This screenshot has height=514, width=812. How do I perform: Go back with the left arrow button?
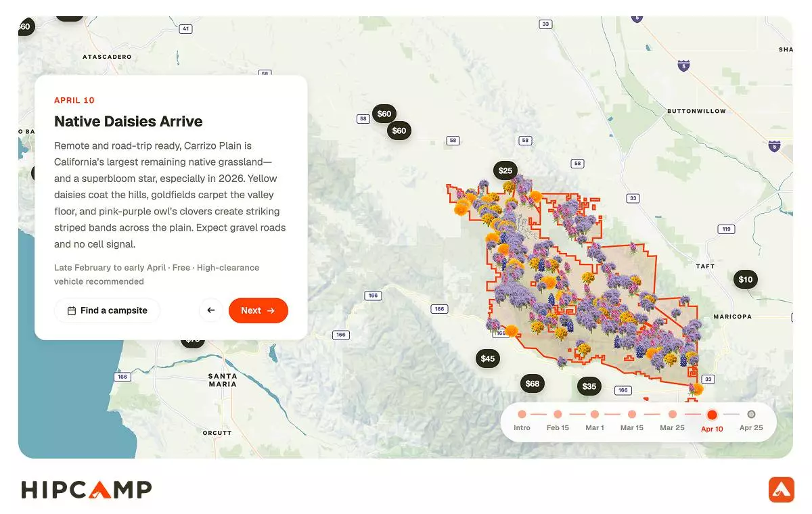point(211,310)
